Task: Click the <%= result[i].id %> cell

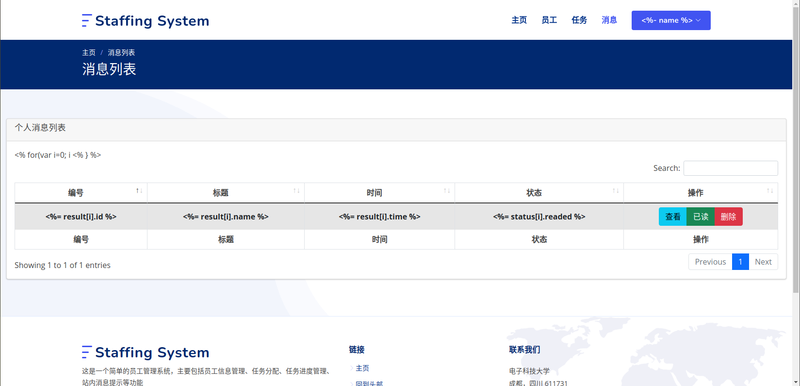Action: pos(81,217)
